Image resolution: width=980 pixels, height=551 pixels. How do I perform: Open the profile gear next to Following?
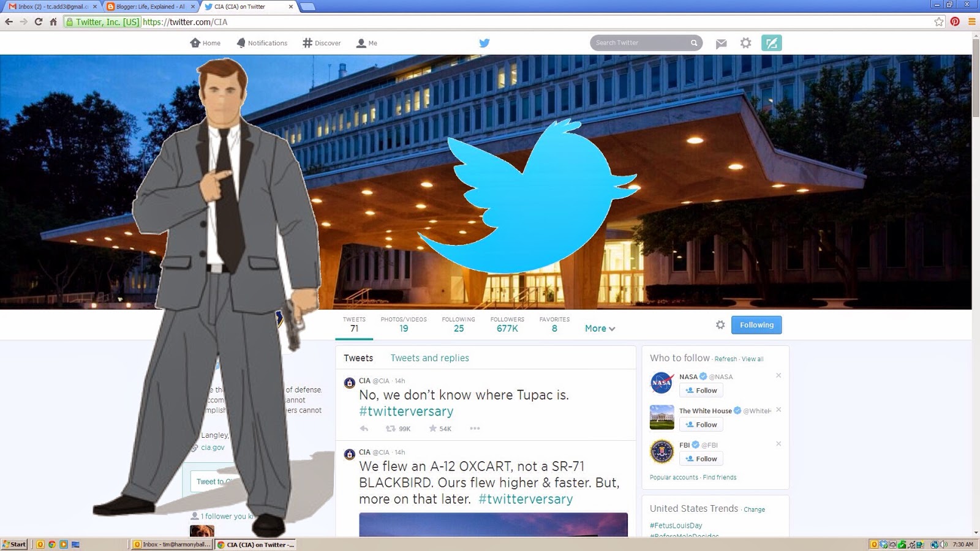point(720,324)
